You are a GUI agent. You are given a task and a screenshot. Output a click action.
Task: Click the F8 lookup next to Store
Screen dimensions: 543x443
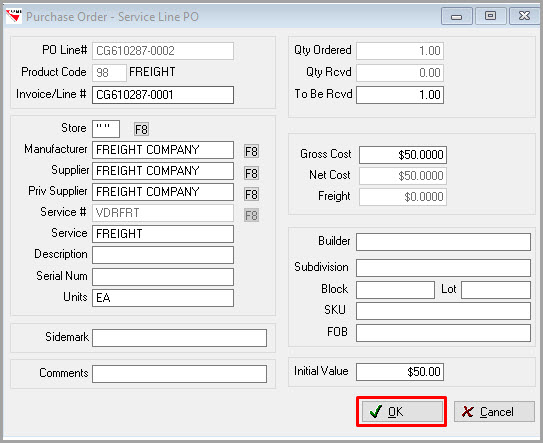tap(141, 129)
